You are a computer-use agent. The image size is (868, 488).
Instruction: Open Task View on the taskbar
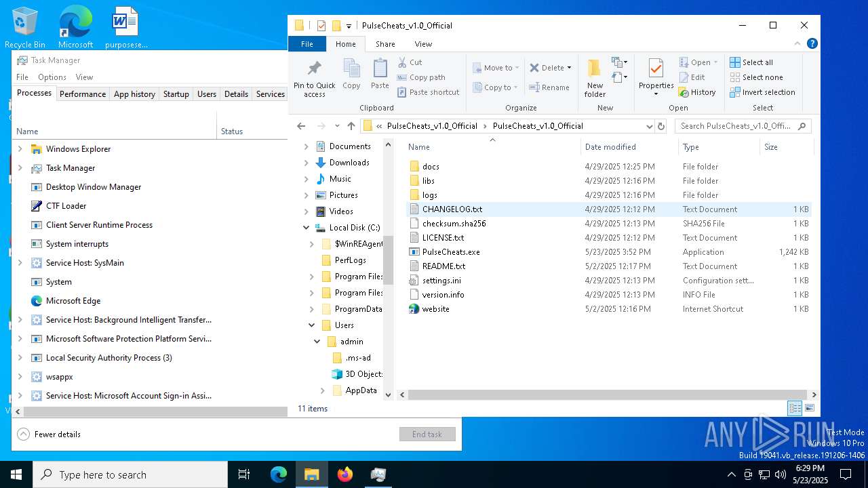point(244,474)
